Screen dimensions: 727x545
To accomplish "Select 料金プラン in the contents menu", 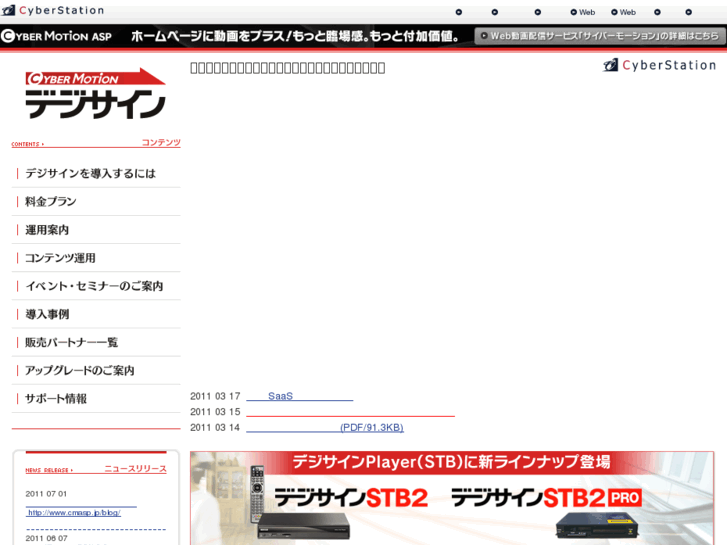I will tap(96, 202).
